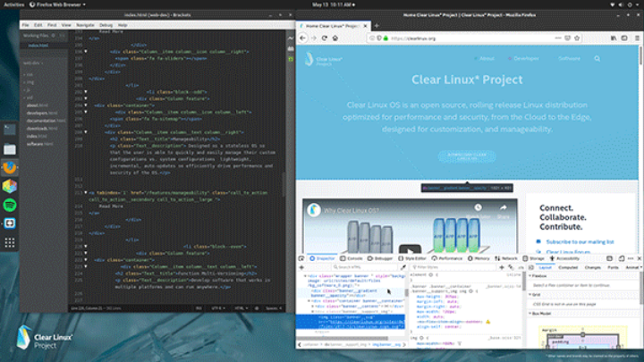The image size is (644, 362).
Task: Expand the img folder in Brackets tree
Action: 30,82
